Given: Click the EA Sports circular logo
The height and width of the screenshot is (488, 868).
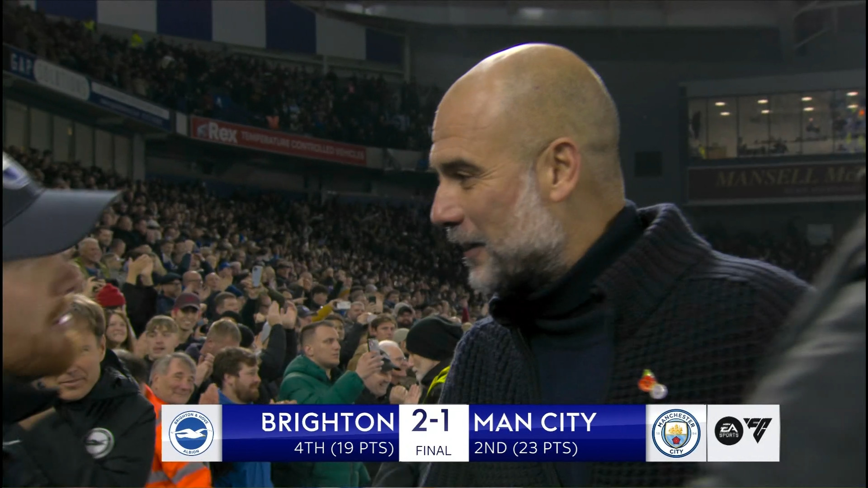Looking at the screenshot, I should point(729,431).
